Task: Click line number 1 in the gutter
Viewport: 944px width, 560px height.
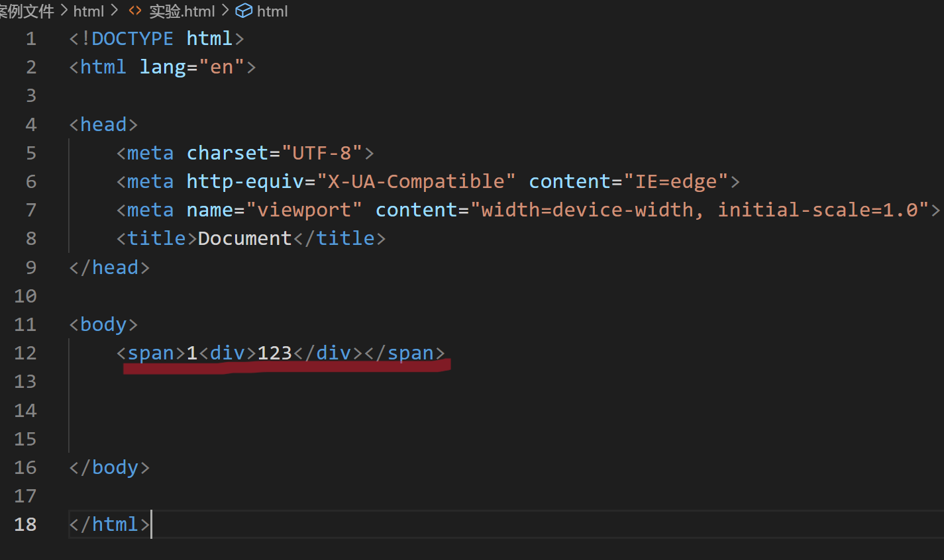Action: (31, 38)
